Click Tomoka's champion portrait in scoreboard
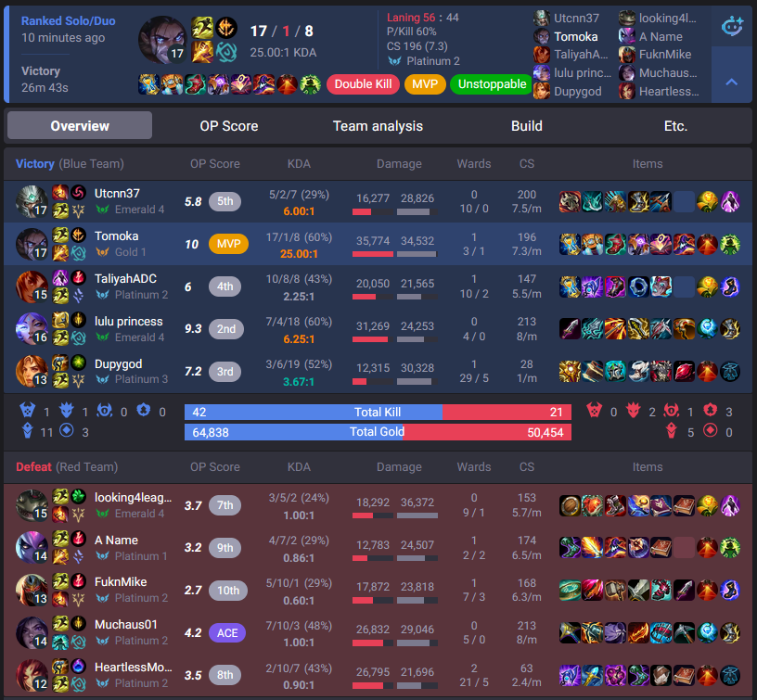This screenshot has height=700, width=757. pos(32,244)
